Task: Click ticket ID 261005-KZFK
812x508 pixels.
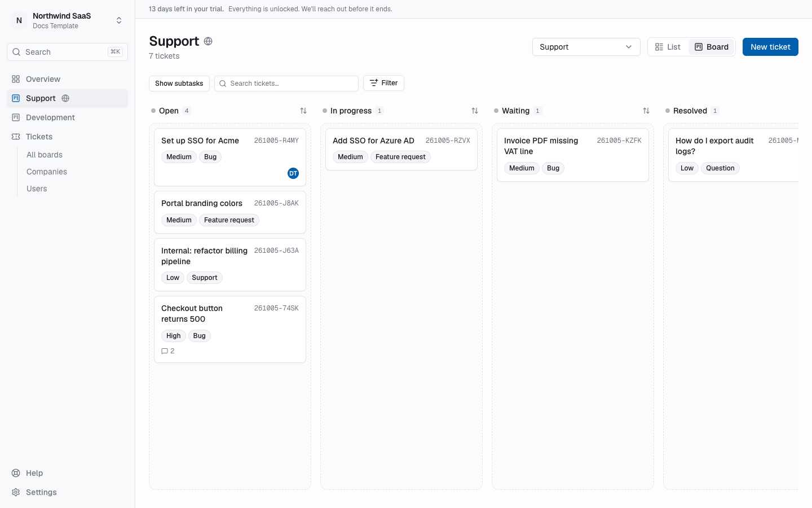Action: [619, 141]
